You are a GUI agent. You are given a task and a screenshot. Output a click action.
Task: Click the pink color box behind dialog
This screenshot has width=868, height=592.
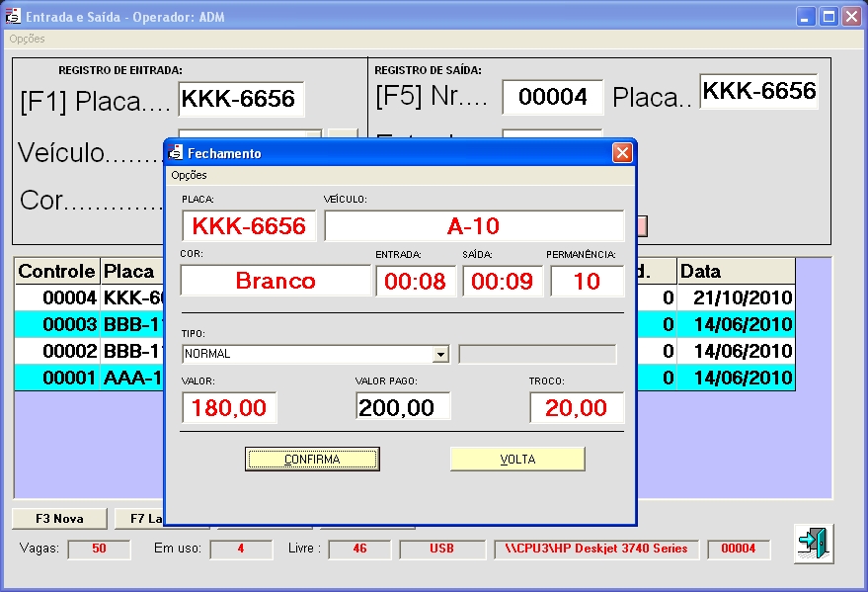click(x=642, y=226)
